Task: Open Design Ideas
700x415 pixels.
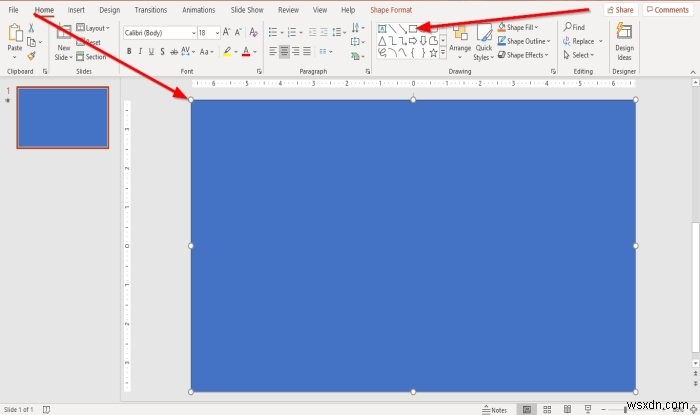Action: point(624,42)
